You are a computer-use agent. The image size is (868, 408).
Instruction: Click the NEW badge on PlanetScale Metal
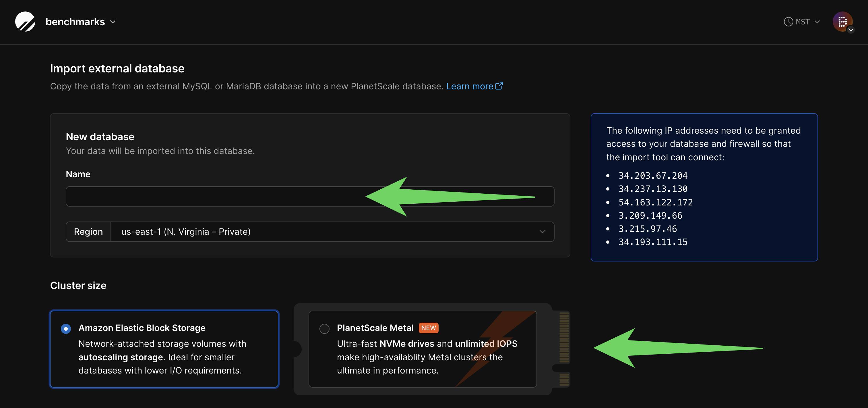[428, 328]
